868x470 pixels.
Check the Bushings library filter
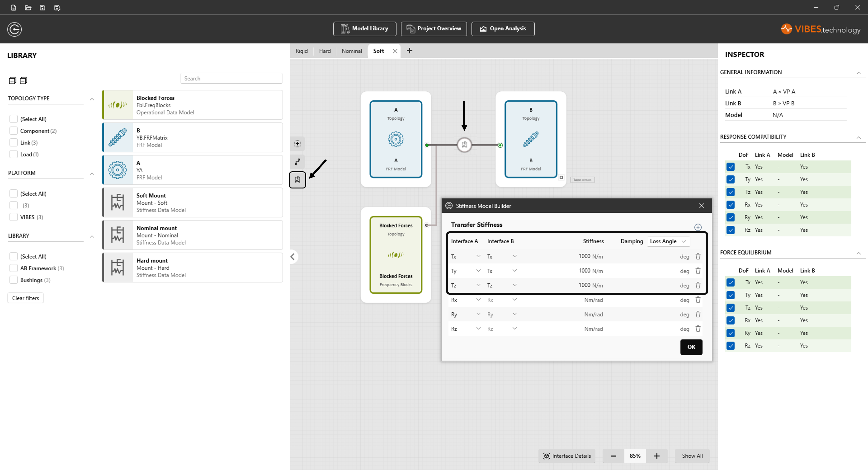[13, 280]
